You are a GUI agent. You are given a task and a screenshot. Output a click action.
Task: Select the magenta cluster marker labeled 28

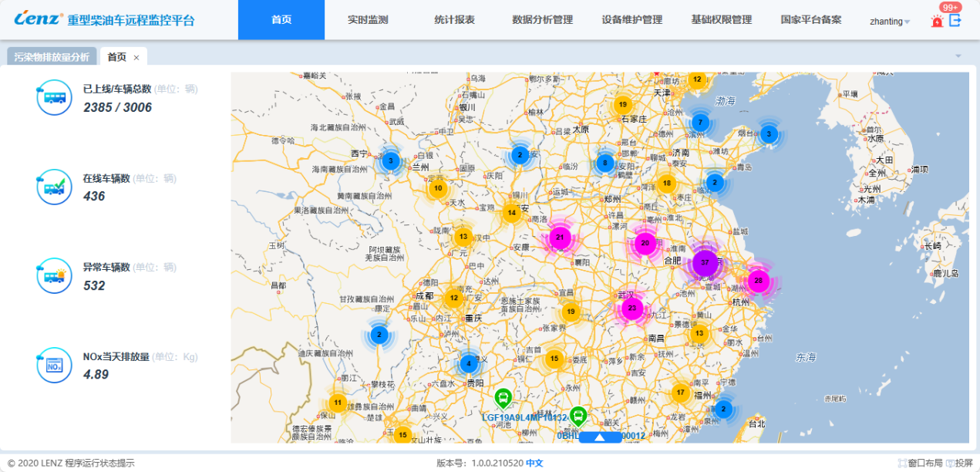point(759,281)
